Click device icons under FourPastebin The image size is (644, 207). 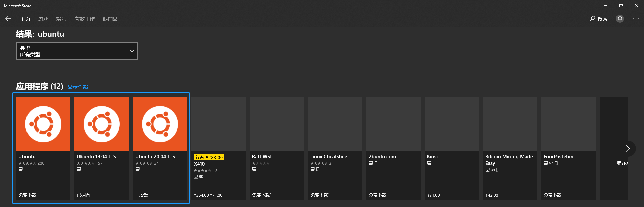[x=551, y=163]
